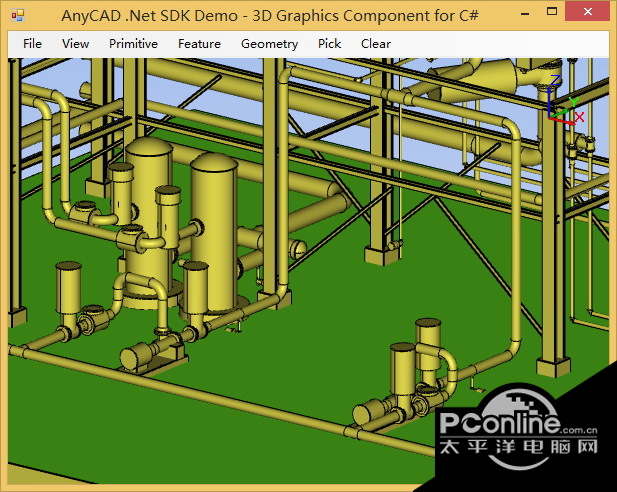Screen dimensions: 617x492
Task: Open the File menu
Action: point(32,44)
